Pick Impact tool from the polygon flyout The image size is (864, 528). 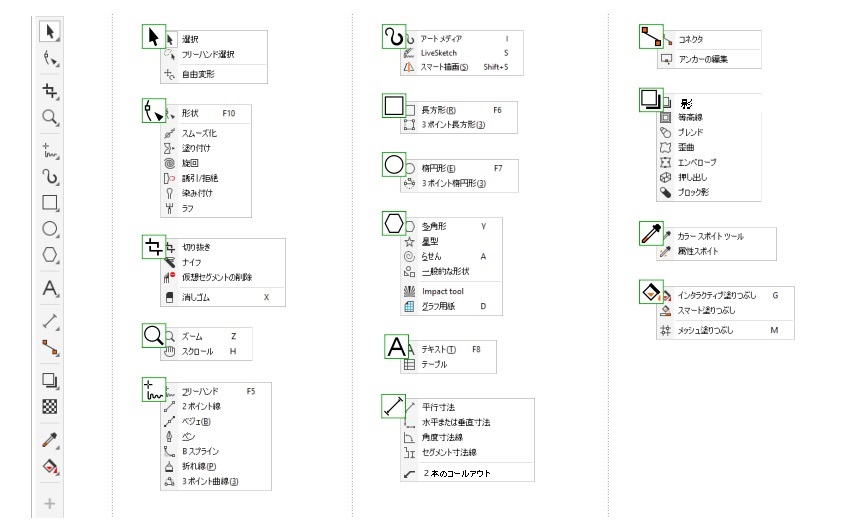pos(443,291)
